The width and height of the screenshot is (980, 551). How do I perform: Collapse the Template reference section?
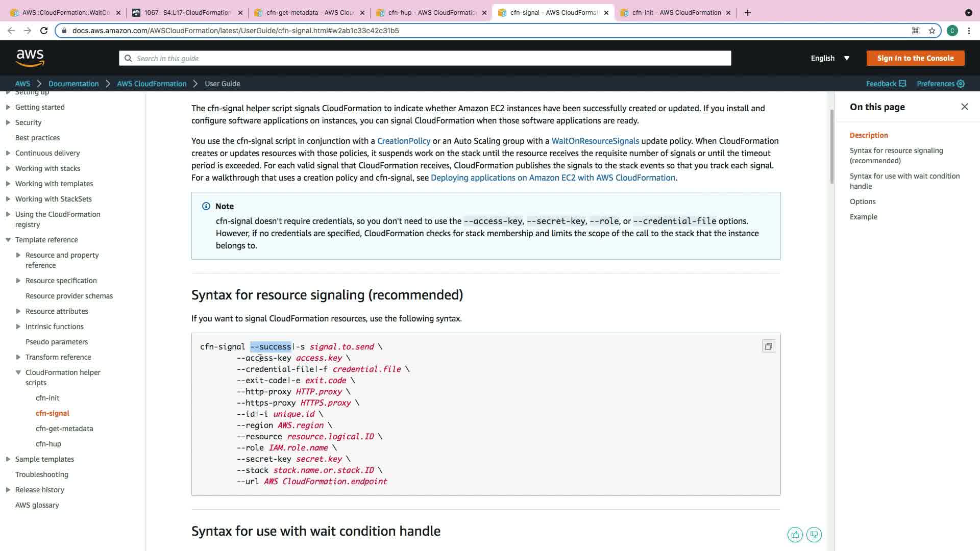pyautogui.click(x=8, y=240)
